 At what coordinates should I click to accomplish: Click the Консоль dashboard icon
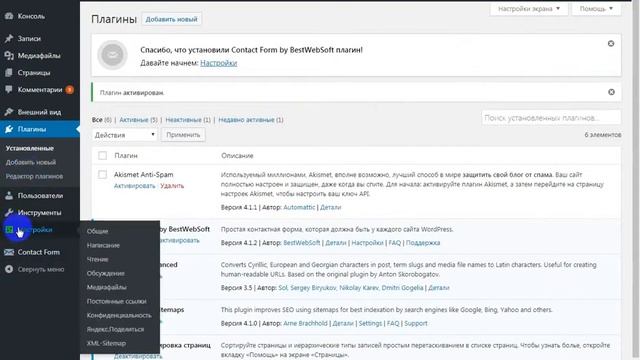point(9,16)
